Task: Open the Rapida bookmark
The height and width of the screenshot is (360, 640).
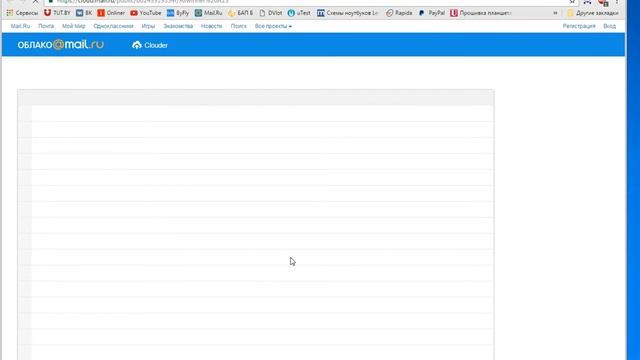Action: (x=399, y=13)
